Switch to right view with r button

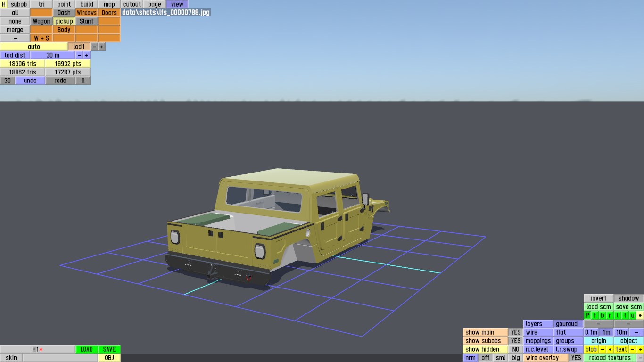click(x=610, y=315)
